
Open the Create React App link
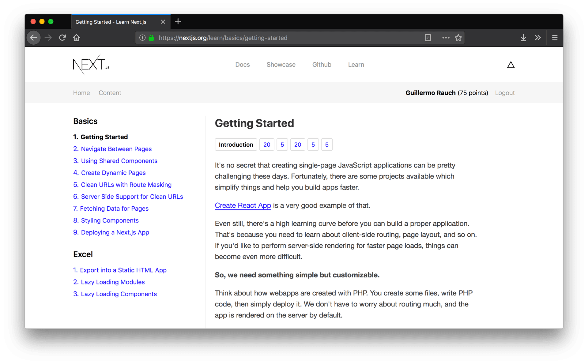[x=243, y=205]
